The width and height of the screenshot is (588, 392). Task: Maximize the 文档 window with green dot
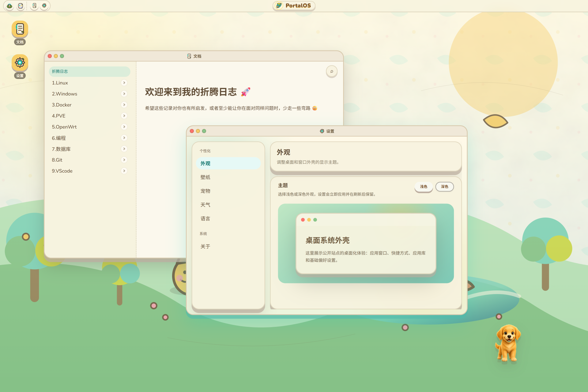click(62, 56)
